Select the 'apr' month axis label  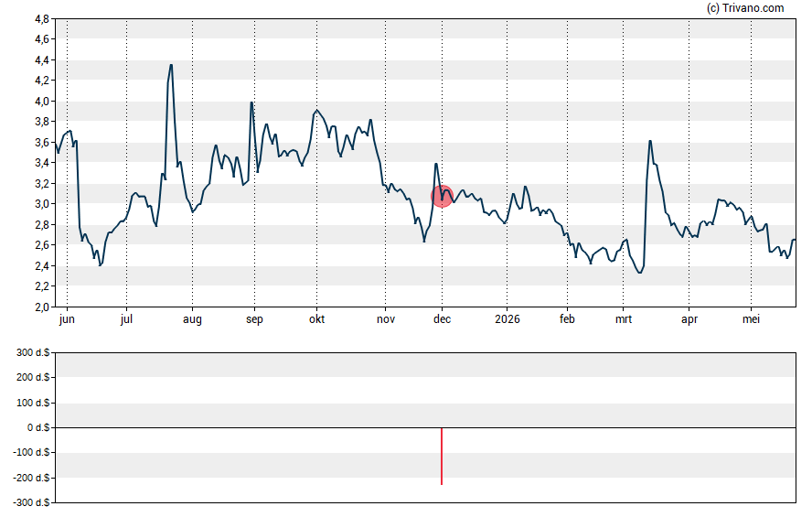(x=689, y=319)
